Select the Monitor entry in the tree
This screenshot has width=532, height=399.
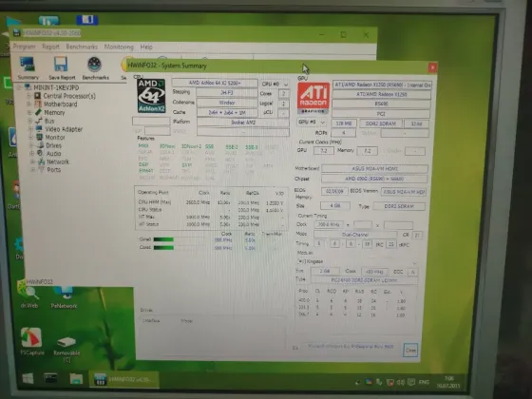tap(55, 137)
